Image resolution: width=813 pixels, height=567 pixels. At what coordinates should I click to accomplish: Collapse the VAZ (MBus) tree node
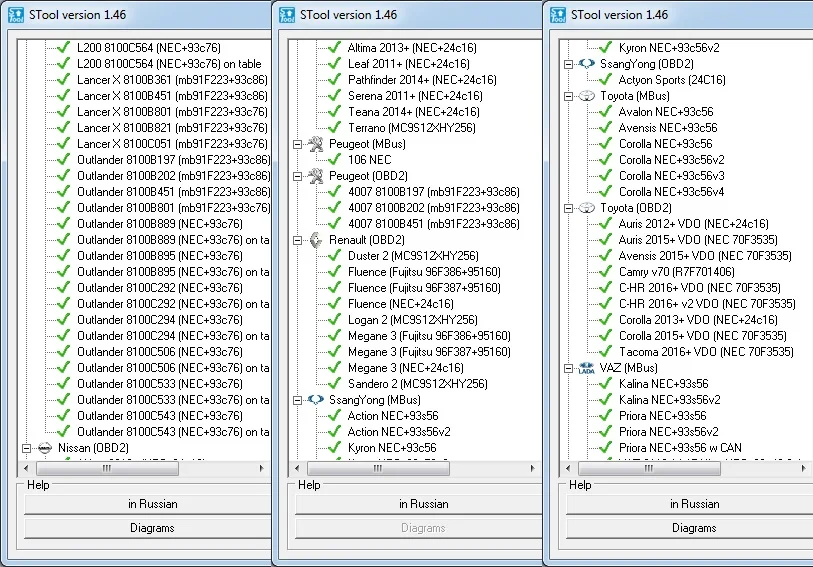(x=568, y=368)
